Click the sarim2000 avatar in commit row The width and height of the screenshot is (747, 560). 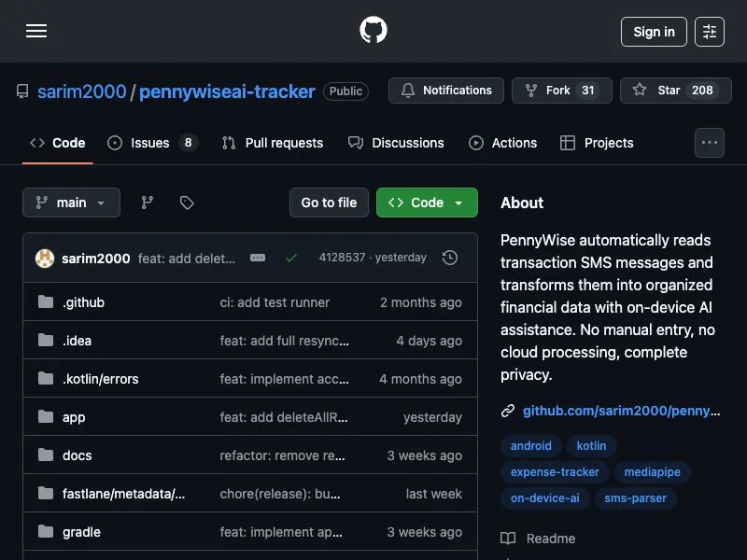pyautogui.click(x=45, y=259)
